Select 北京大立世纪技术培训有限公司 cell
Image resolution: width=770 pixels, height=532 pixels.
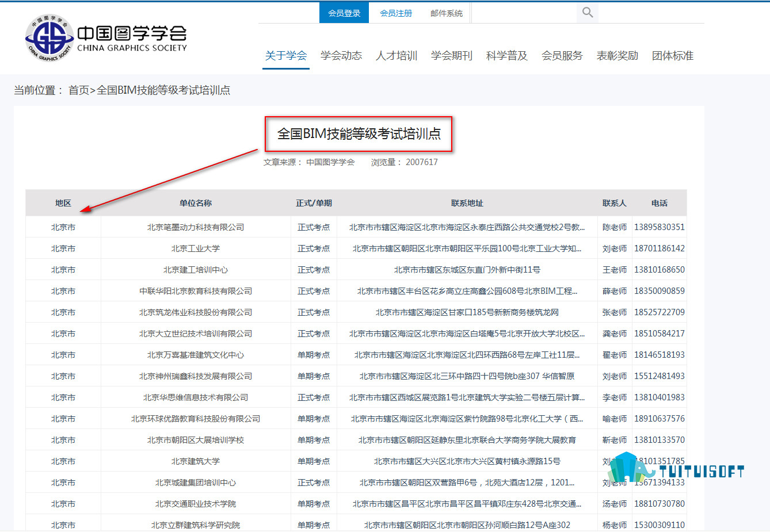tap(196, 334)
